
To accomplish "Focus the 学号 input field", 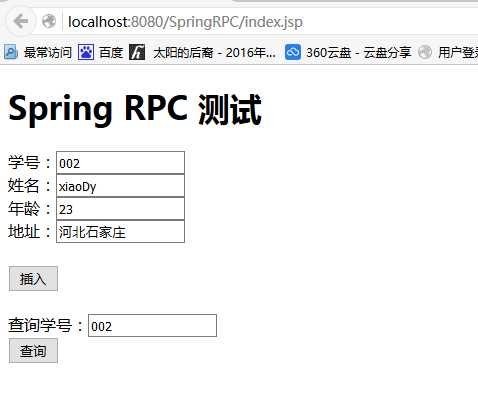I will (x=120, y=163).
